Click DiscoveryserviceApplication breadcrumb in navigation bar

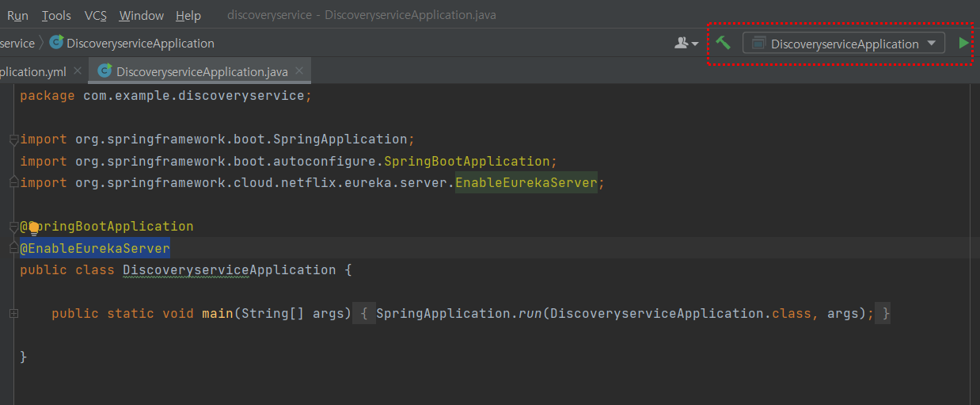pyautogui.click(x=140, y=43)
